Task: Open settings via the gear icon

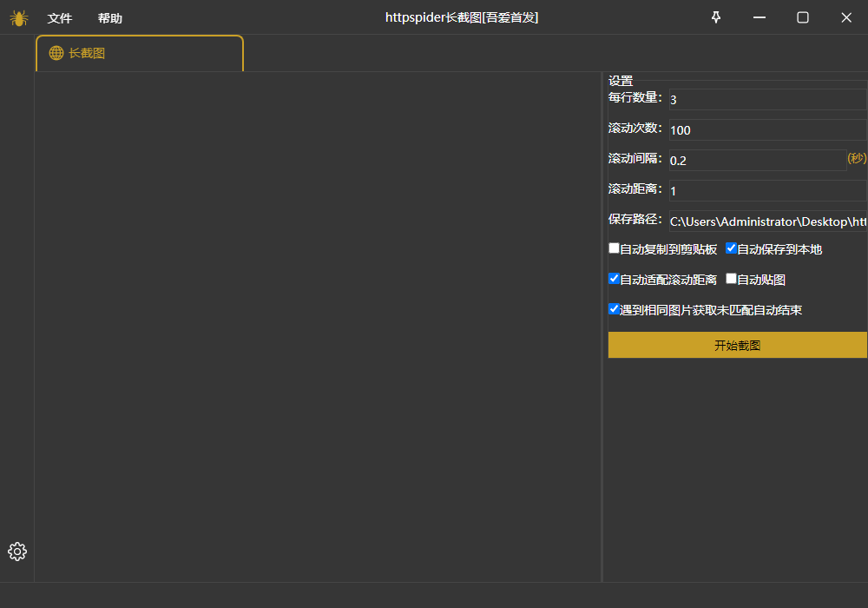Action: click(16, 551)
